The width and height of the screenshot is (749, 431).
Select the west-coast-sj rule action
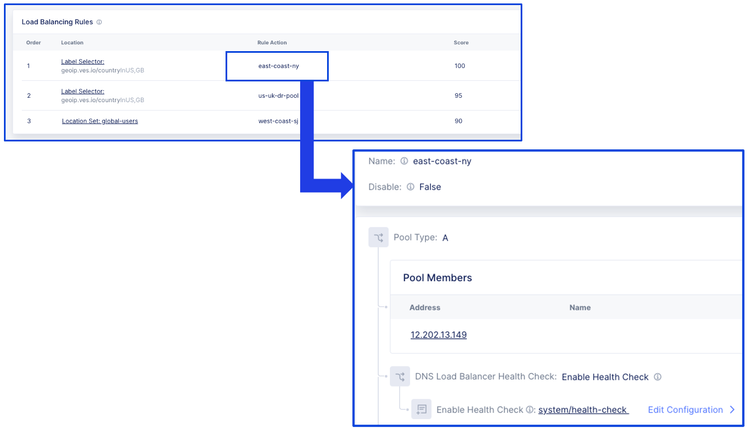[x=278, y=121]
